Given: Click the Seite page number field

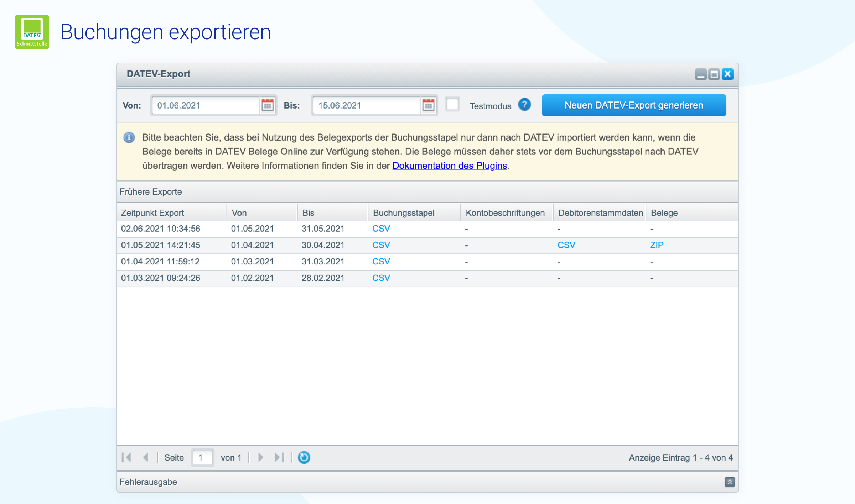Looking at the screenshot, I should 203,457.
